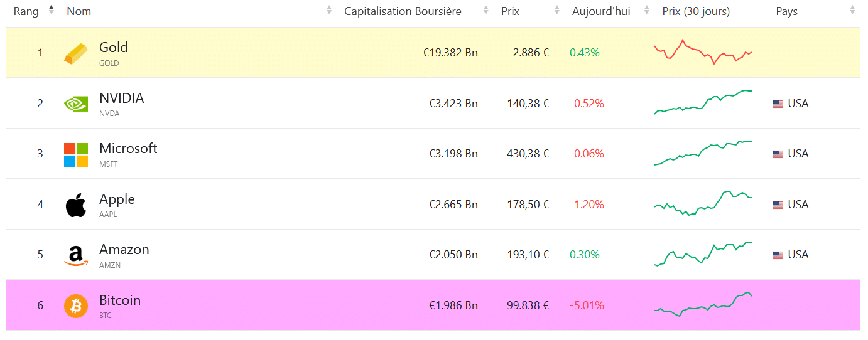Click the Gold bar icon

tap(76, 53)
